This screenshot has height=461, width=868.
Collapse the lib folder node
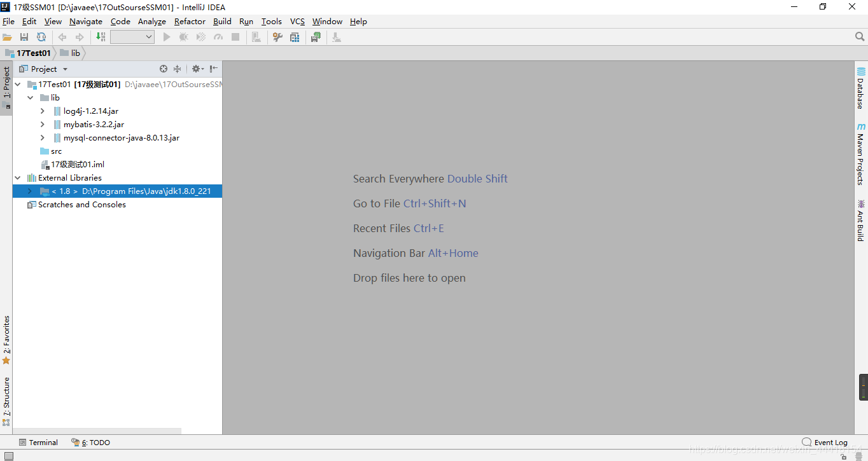[x=31, y=98]
